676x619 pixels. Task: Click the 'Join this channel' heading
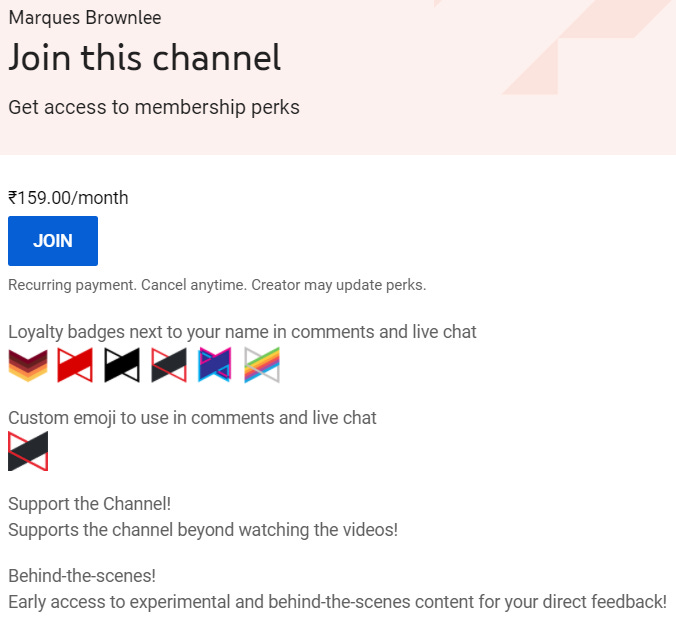point(145,57)
